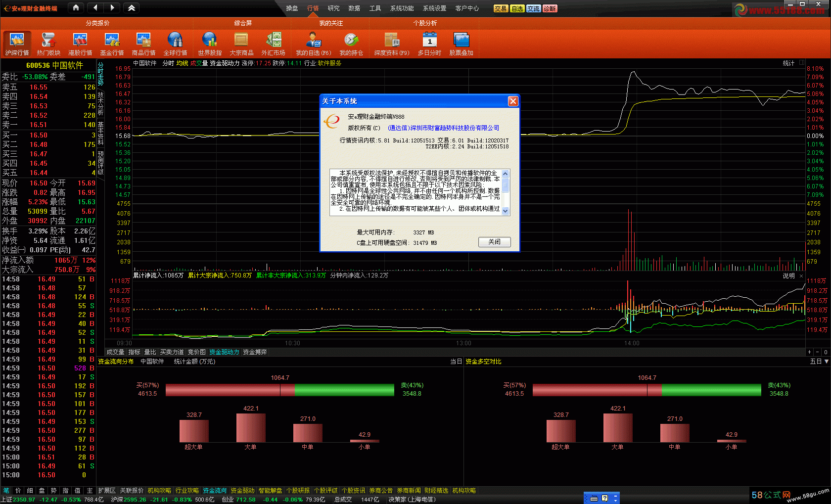Click the red 诊断 diagnose button
The image size is (831, 504).
tap(550, 8)
